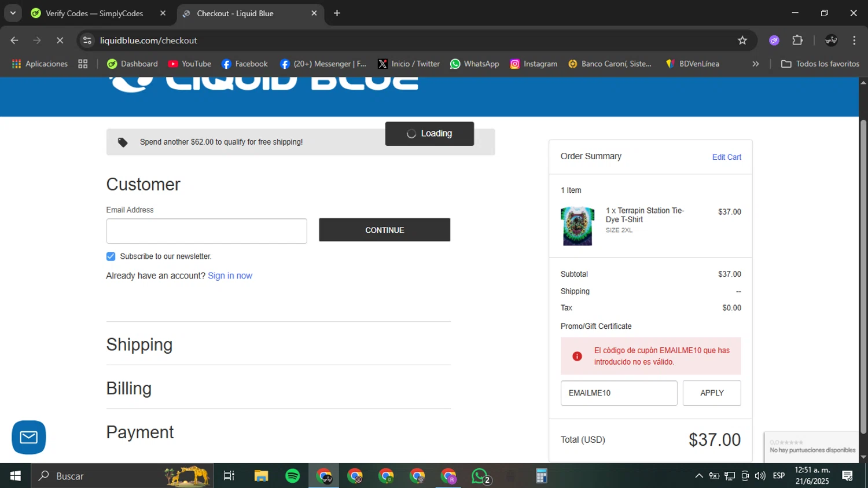
Task: Open the Instagram bookmark
Action: [534, 64]
